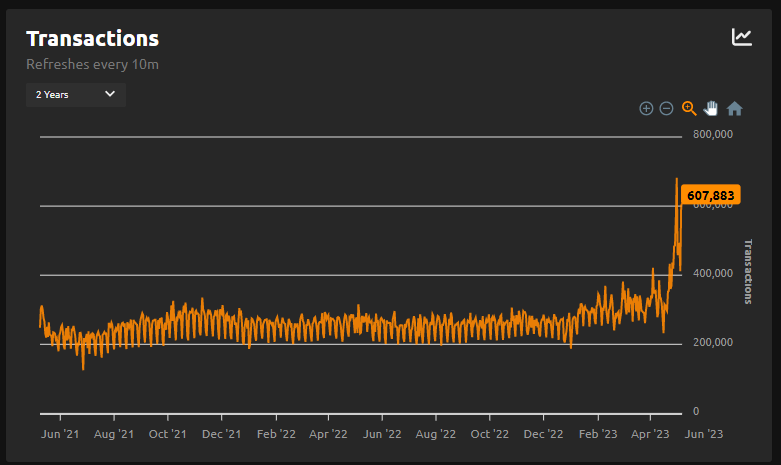This screenshot has width=781, height=465.
Task: Click the Oct '22 x-axis label
Action: pos(490,434)
